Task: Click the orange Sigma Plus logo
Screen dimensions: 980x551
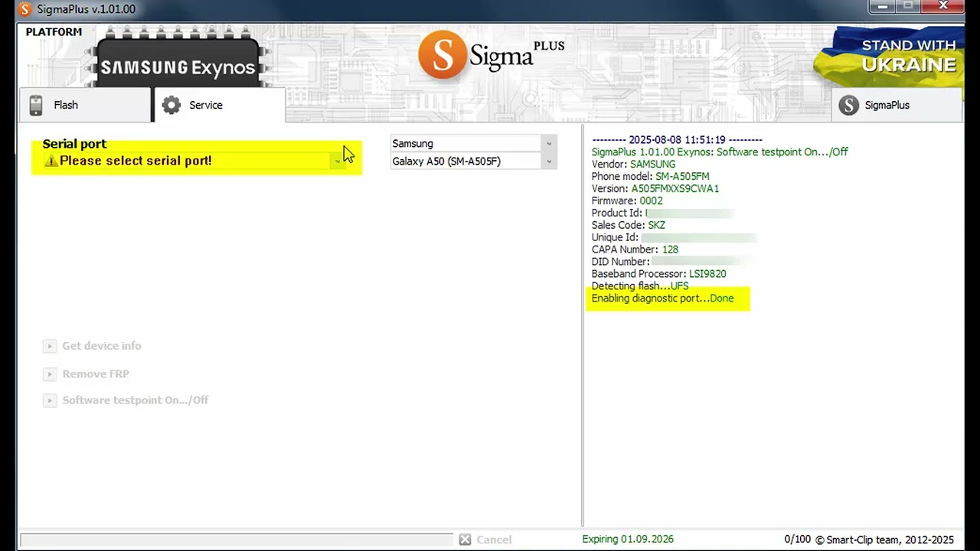Action: pyautogui.click(x=491, y=54)
